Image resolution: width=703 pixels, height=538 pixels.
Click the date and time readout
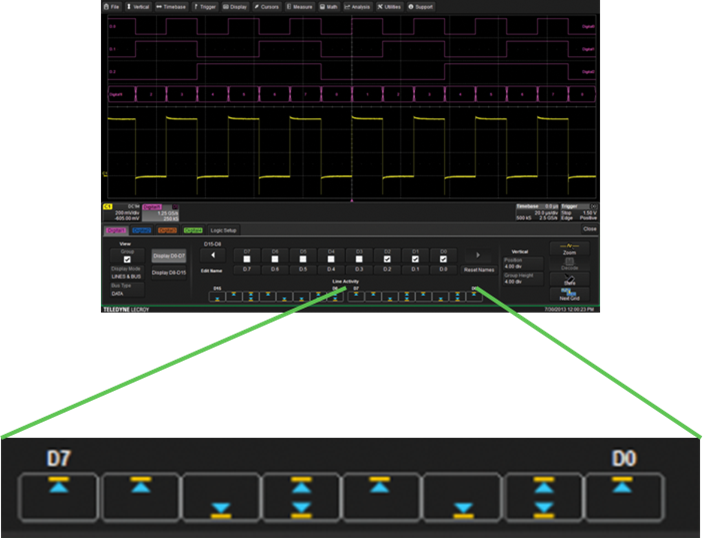click(x=569, y=309)
